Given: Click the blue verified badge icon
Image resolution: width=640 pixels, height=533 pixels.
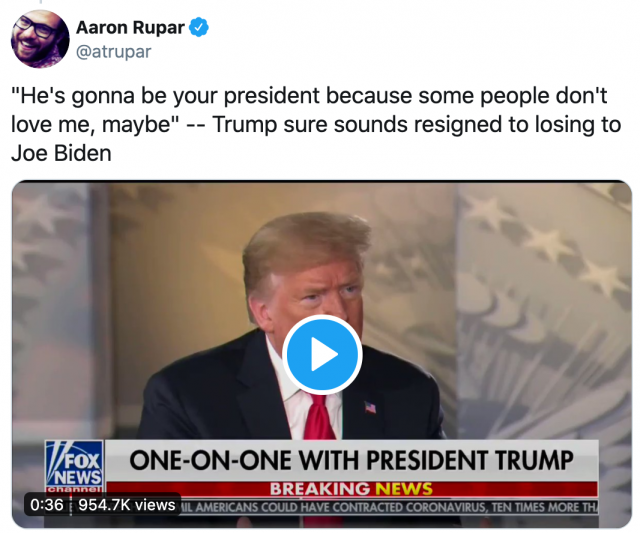Looking at the screenshot, I should pos(198,27).
